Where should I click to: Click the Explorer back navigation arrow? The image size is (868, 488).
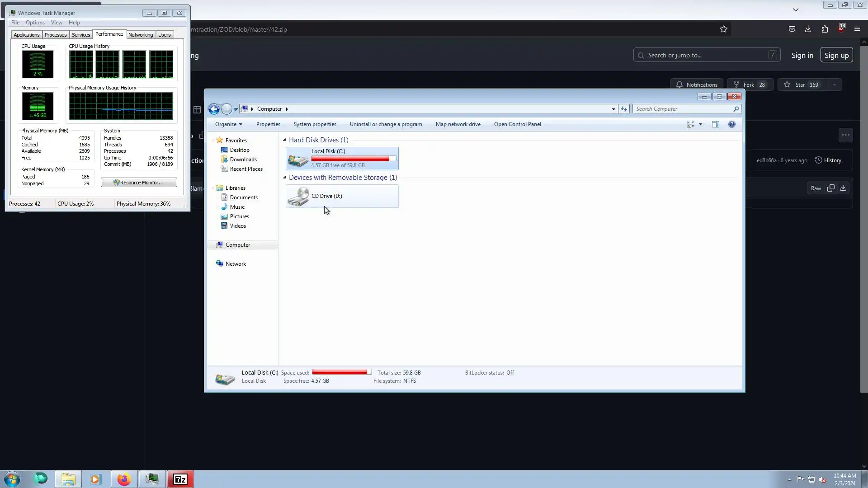point(214,109)
